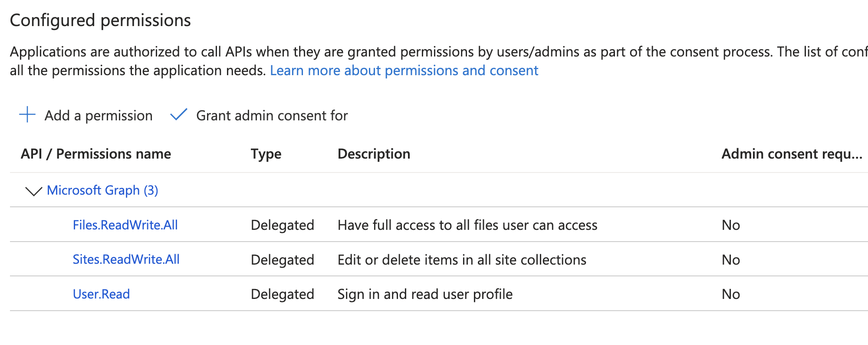Open the Files.ReadWrite.All permission
868x345 pixels.
125,225
